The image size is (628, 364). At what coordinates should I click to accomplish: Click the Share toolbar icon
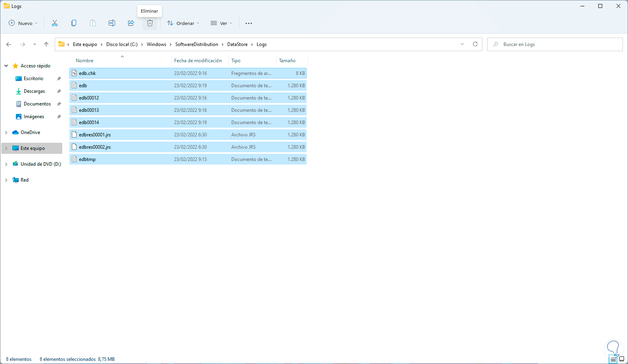coord(131,23)
